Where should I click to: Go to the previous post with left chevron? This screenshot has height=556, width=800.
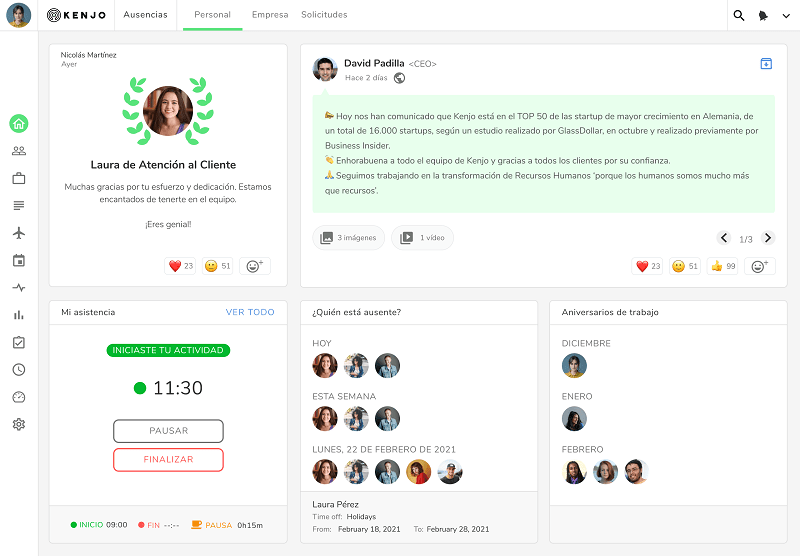coord(724,238)
